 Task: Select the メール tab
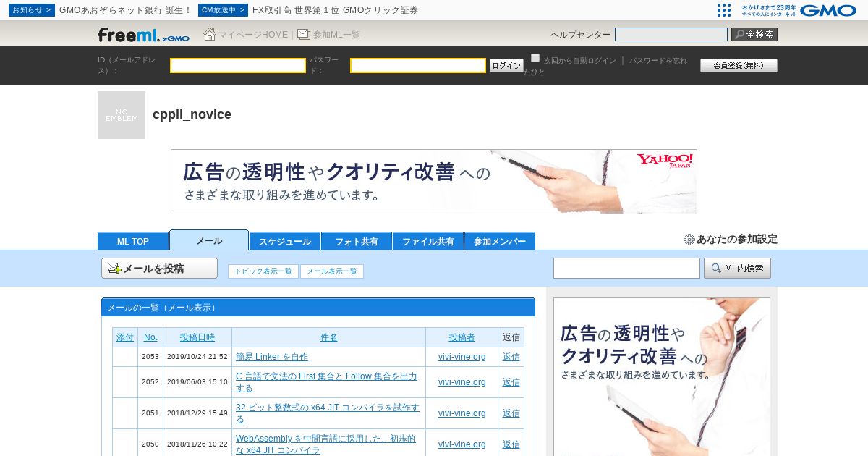click(x=209, y=240)
